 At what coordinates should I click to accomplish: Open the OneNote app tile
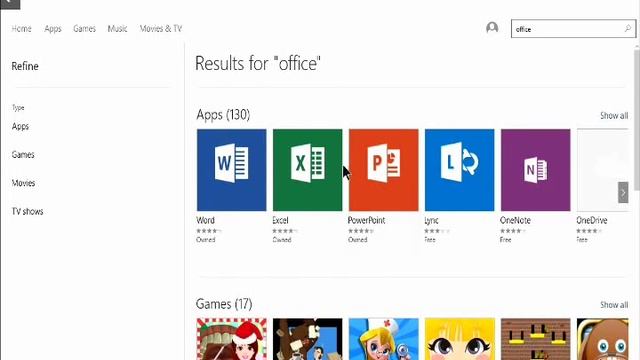pos(535,170)
